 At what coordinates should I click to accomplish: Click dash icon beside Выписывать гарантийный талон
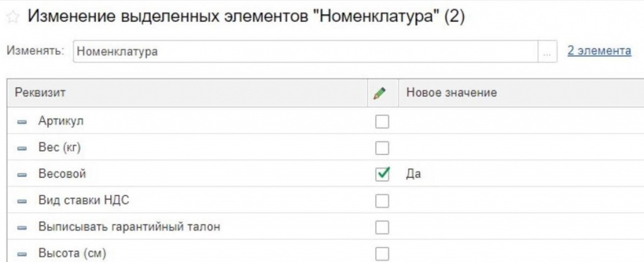(x=23, y=227)
